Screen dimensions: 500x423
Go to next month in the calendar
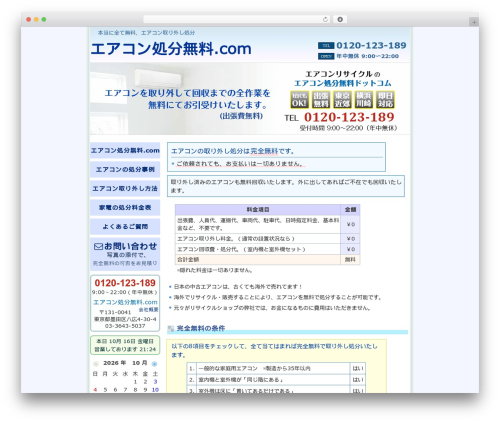coord(154,364)
